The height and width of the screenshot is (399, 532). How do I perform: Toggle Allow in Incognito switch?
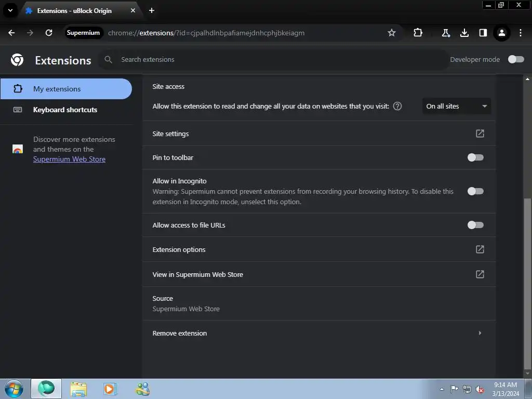(x=475, y=191)
